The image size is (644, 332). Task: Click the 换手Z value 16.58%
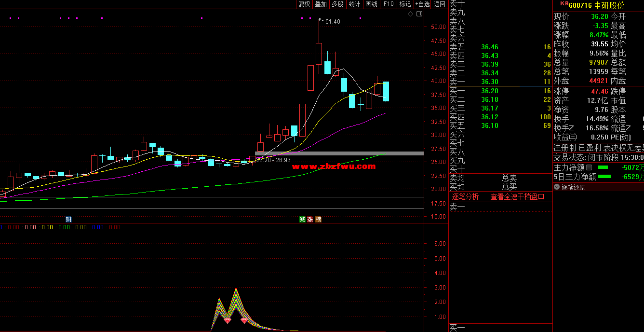click(597, 128)
